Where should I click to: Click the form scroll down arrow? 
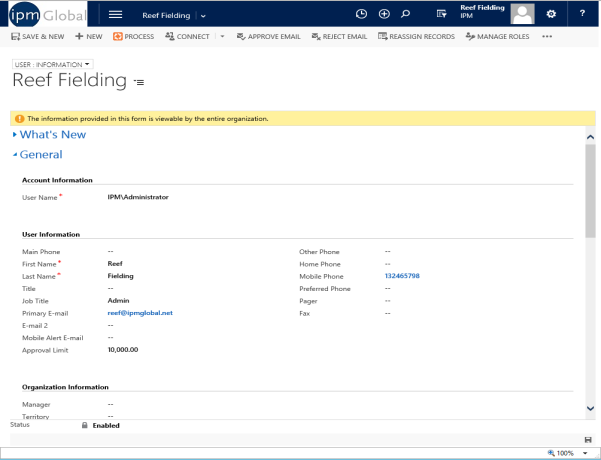[590, 409]
